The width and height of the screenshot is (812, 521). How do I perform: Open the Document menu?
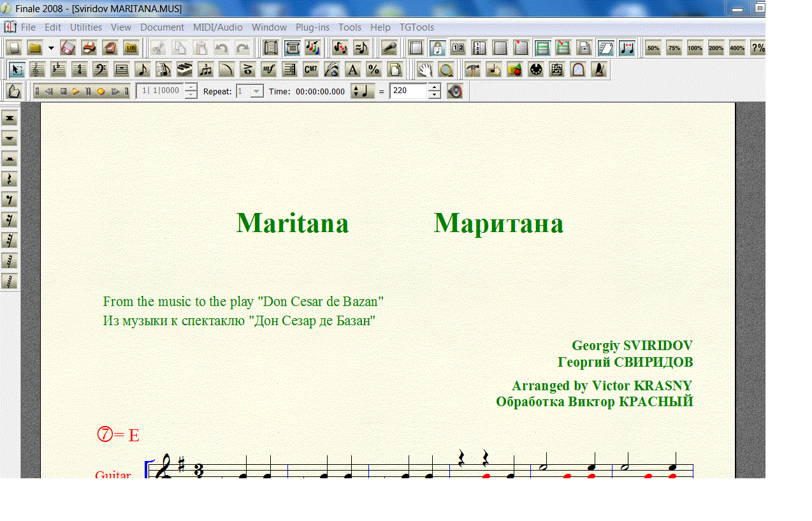pos(163,27)
